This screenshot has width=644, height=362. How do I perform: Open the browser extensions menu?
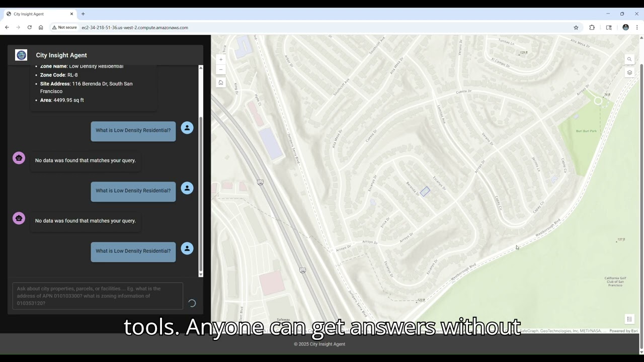click(592, 28)
